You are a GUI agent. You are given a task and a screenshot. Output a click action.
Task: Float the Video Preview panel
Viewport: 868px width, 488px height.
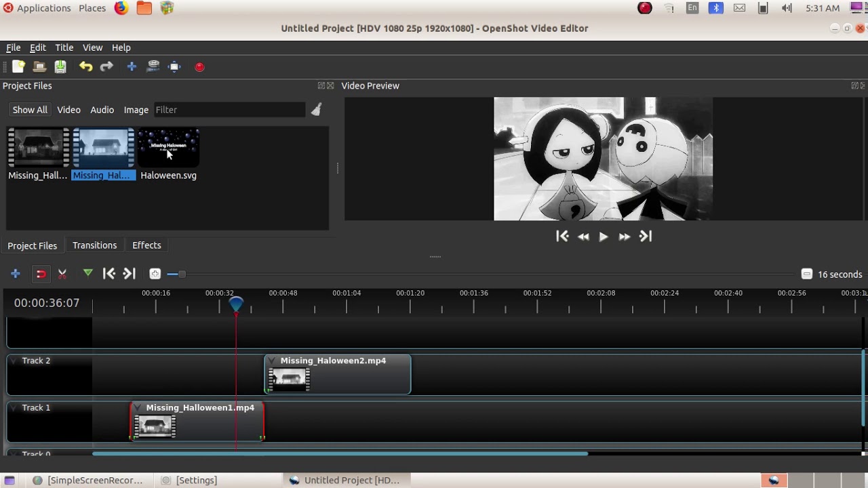pyautogui.click(x=855, y=86)
